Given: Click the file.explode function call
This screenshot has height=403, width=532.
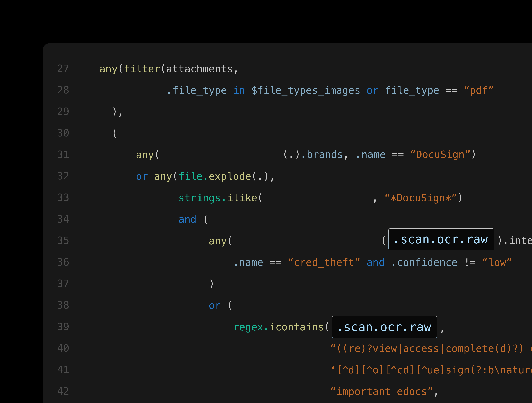Looking at the screenshot, I should click(215, 176).
